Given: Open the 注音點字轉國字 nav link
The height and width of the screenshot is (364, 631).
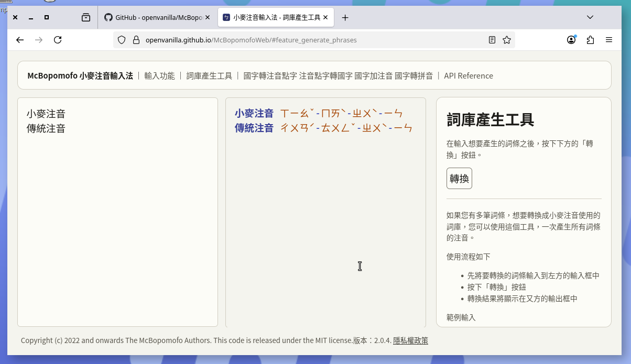Looking at the screenshot, I should click(x=325, y=75).
